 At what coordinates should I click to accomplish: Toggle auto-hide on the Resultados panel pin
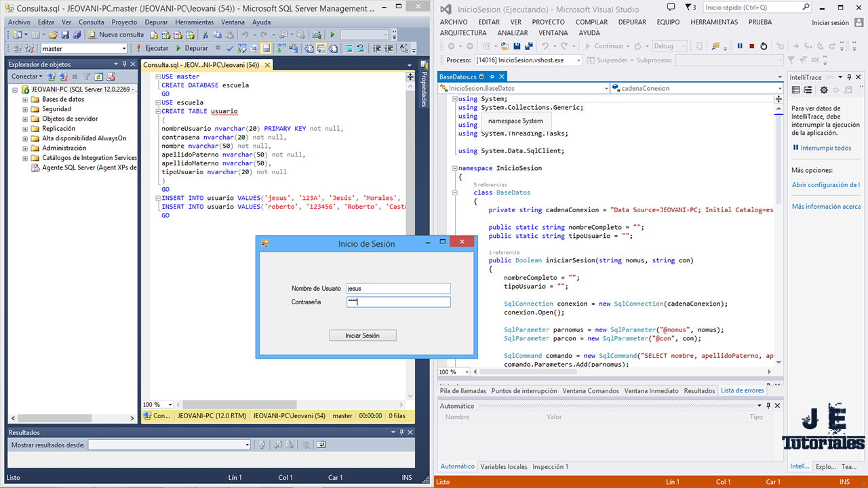coord(401,432)
